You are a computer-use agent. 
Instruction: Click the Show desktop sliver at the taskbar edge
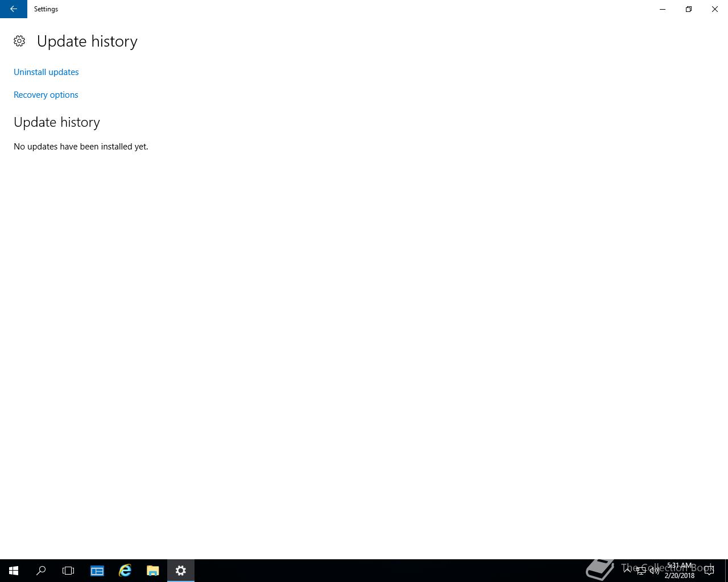click(726, 571)
